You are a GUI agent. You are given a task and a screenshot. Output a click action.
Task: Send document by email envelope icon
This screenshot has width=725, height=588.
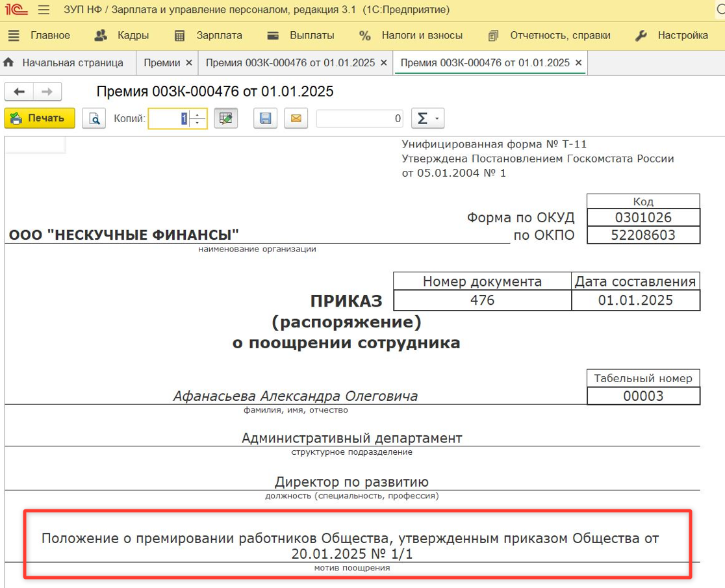[x=296, y=118]
